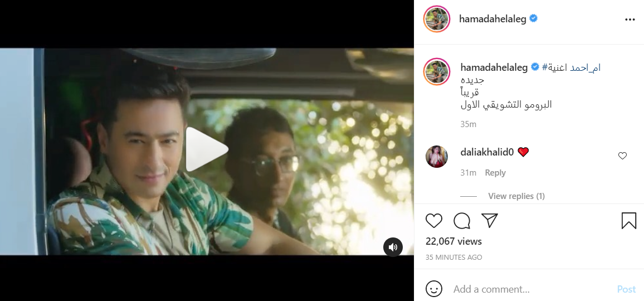The width and height of the screenshot is (644, 301).
Task: Open the three-dot more options menu
Action: click(630, 20)
